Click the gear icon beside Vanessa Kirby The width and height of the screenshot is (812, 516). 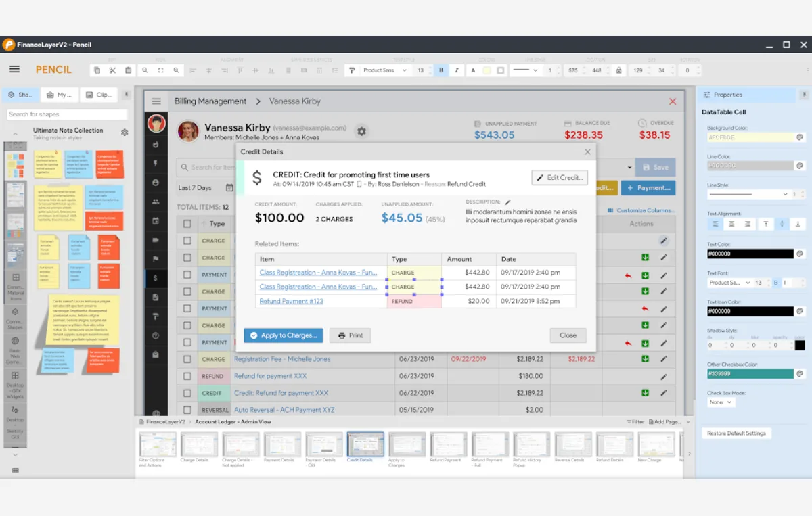pyautogui.click(x=362, y=131)
